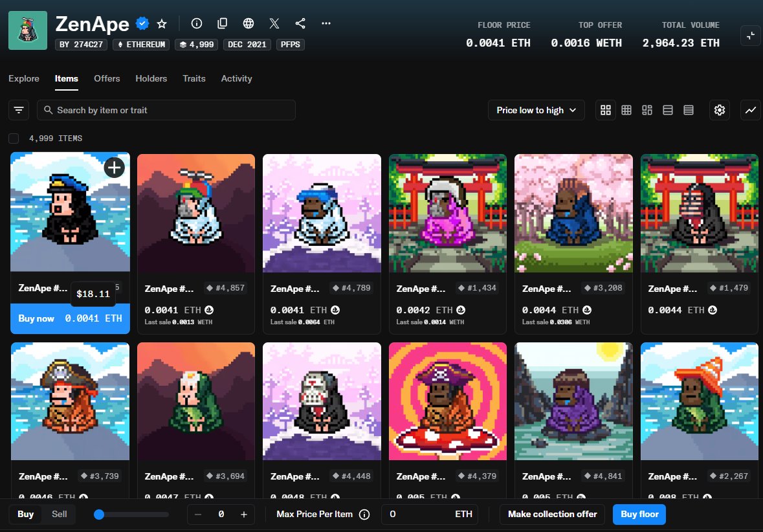
Task: Collapse the header stats panel icon
Action: pyautogui.click(x=750, y=36)
